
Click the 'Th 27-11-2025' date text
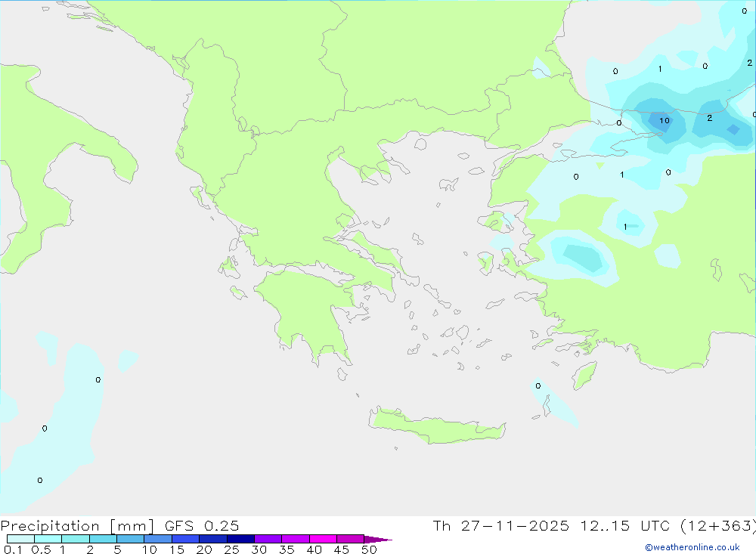point(501,526)
